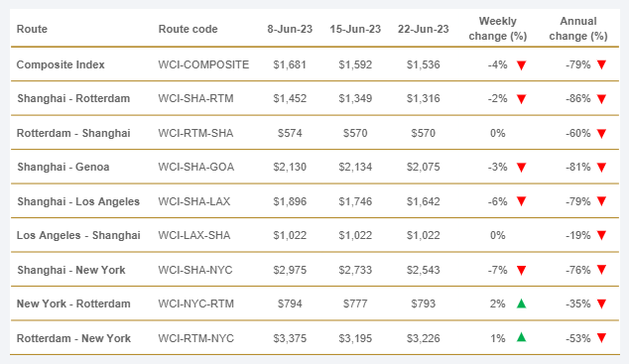This screenshot has width=629, height=364.
Task: Click the Weekly change (%) header
Action: pyautogui.click(x=497, y=29)
